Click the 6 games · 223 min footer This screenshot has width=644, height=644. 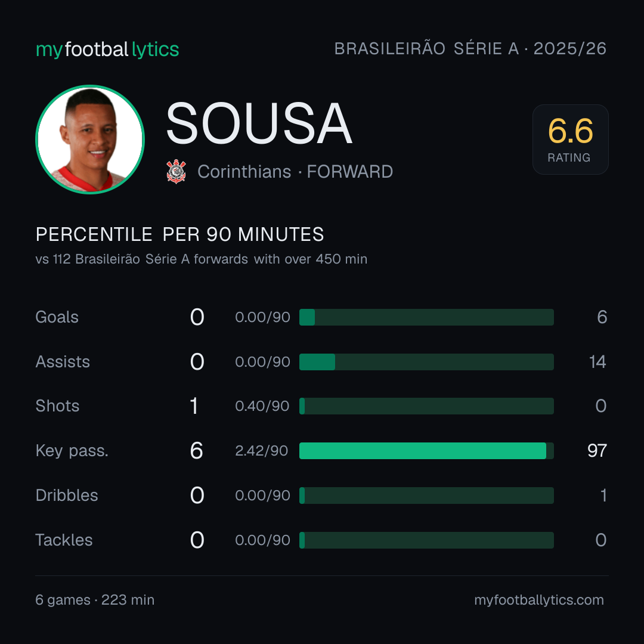[x=95, y=600]
